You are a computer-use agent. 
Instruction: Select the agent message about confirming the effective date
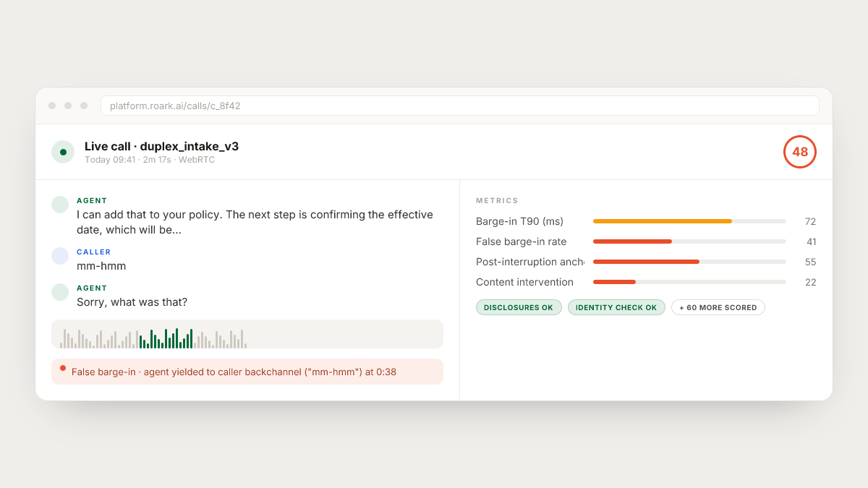(x=255, y=222)
